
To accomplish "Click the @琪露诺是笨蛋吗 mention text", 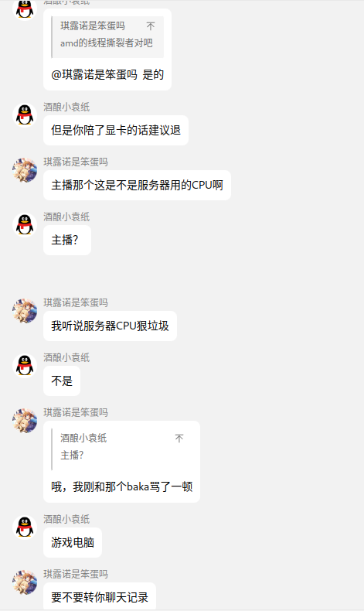I will (94, 74).
